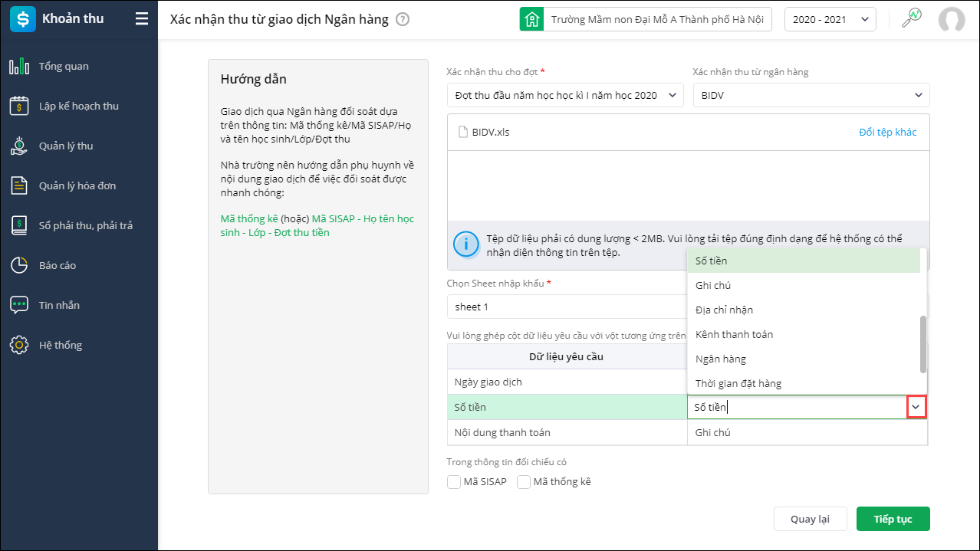Click the Khoản thu dollar logo

coord(22,19)
